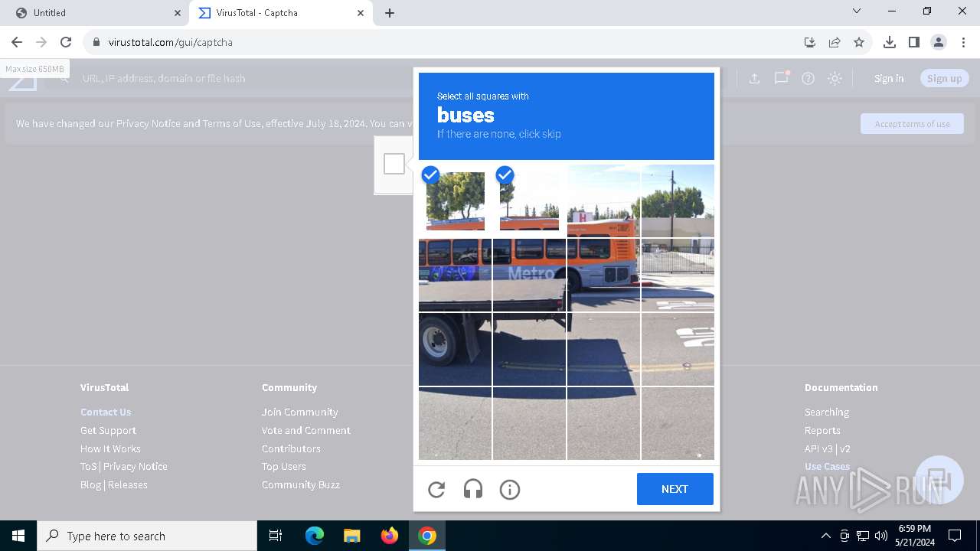Select tile showing truck wheel
The width and height of the screenshot is (980, 551).
pos(455,349)
